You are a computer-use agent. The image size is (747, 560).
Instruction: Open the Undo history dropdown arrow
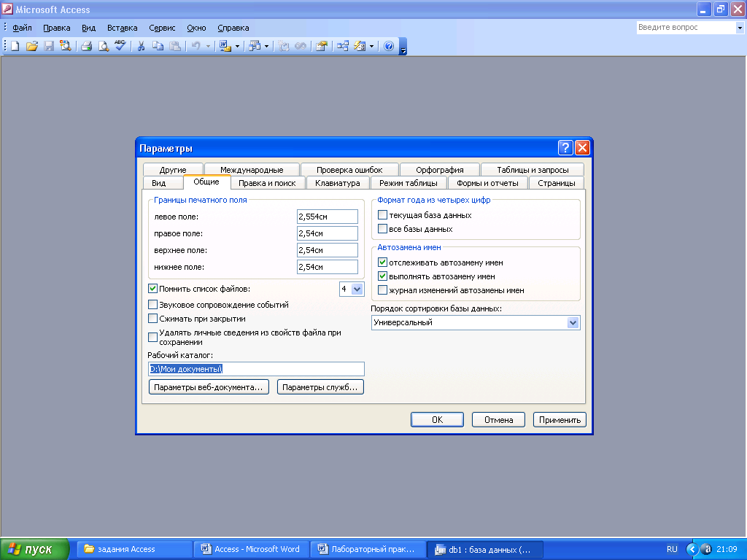pyautogui.click(x=208, y=46)
